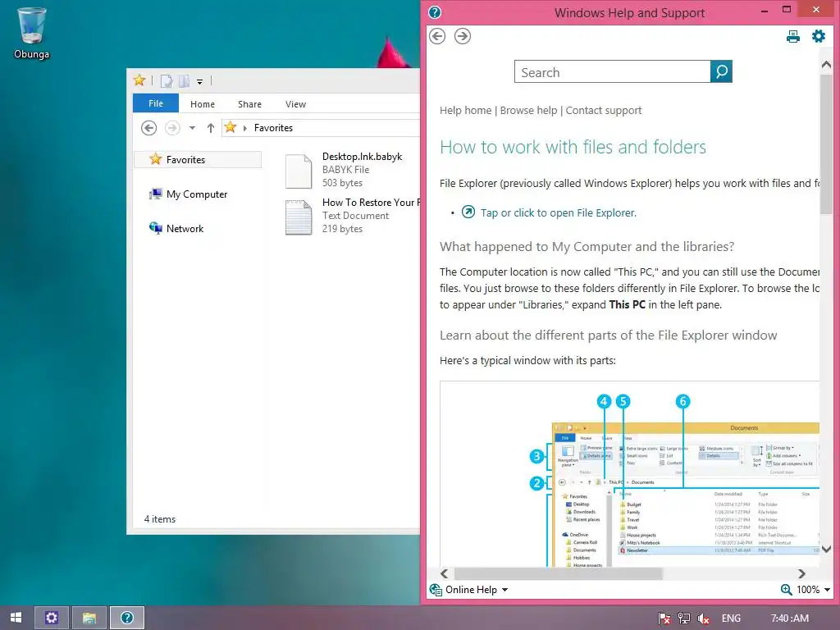The width and height of the screenshot is (840, 630).
Task: Click the Help vertical scrollbar down arrow
Action: point(826,549)
